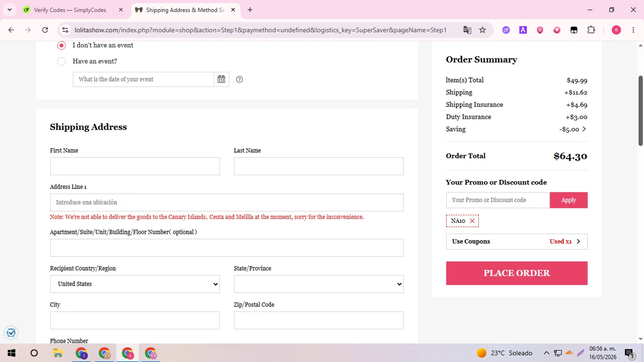Image resolution: width=644 pixels, height=362 pixels.
Task: Click the Apartment/Suite optional field
Action: pyautogui.click(x=227, y=248)
